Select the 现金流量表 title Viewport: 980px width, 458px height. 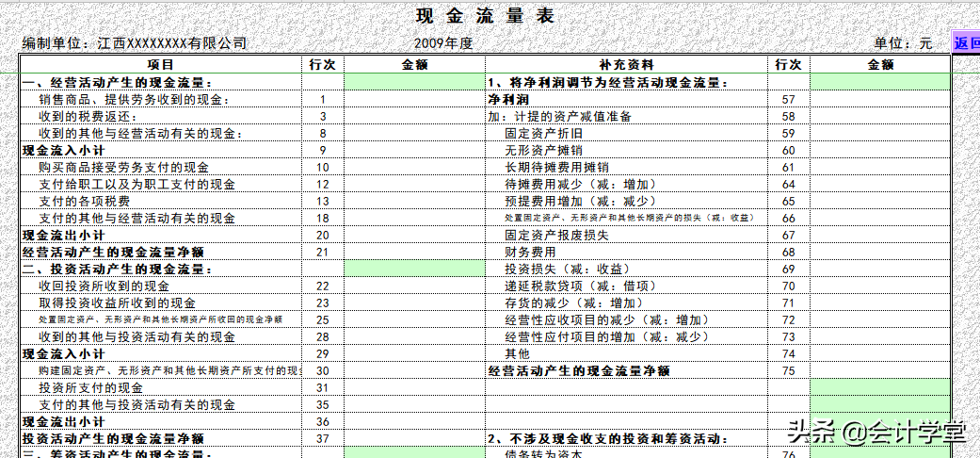point(486,16)
